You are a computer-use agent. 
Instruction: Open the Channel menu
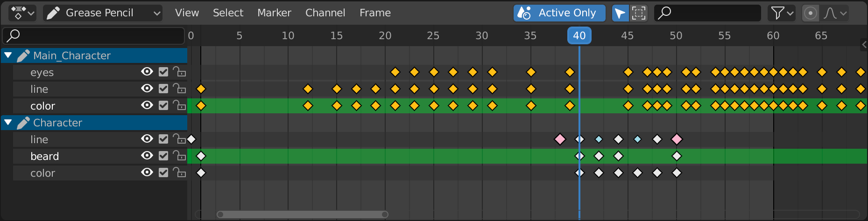point(325,13)
